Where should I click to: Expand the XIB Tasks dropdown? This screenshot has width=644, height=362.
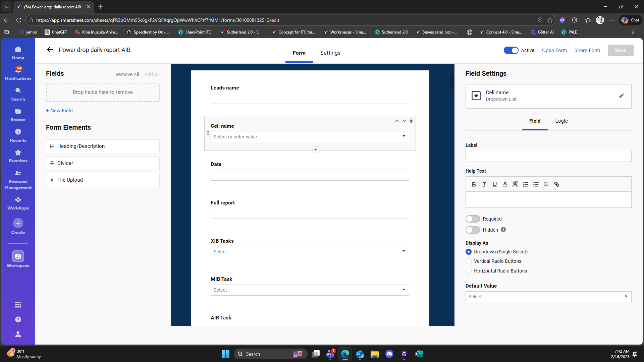(x=310, y=252)
